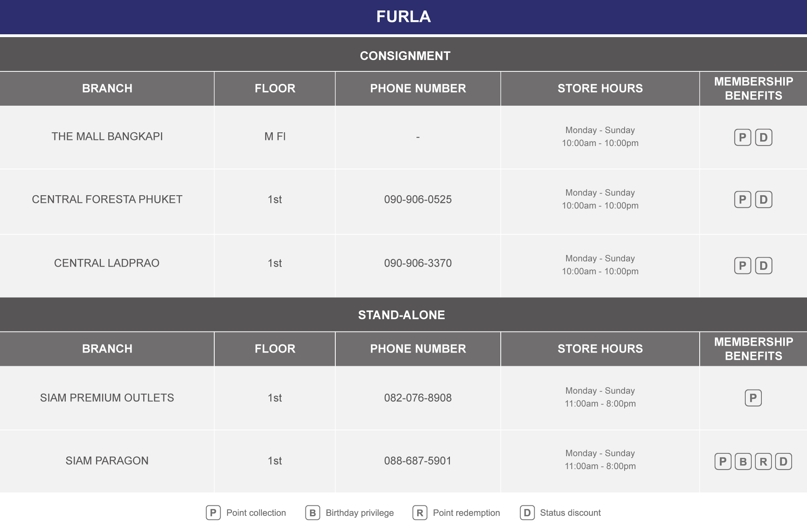The height and width of the screenshot is (532, 807).
Task: Click the Birthday privilege legend label
Action: pyautogui.click(x=360, y=513)
